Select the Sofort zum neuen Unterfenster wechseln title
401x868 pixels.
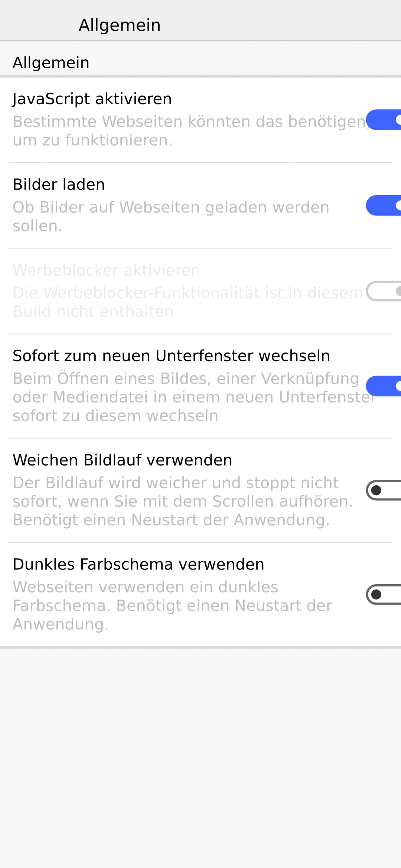tap(171, 356)
